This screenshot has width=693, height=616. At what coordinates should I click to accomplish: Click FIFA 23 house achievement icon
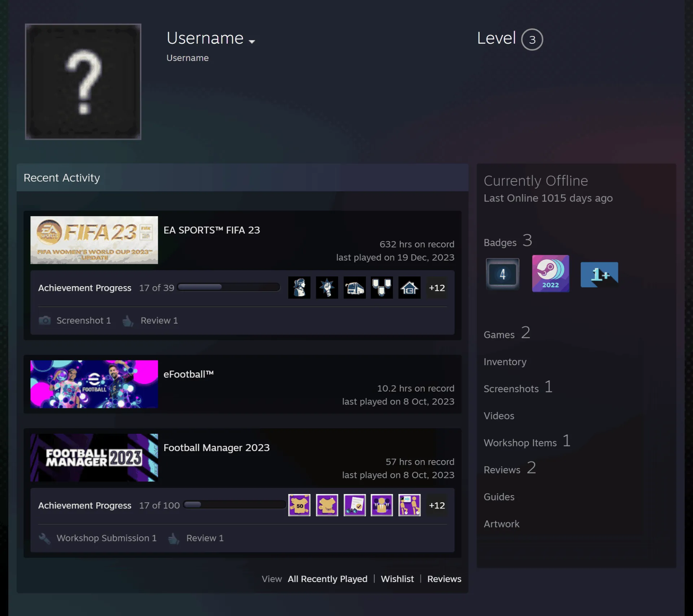pyautogui.click(x=409, y=288)
